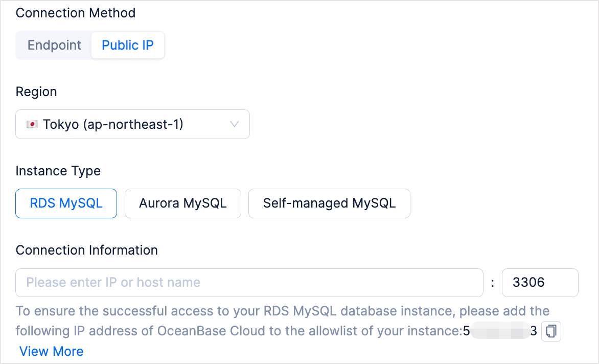
Task: Select Aurora MySQL instance type
Action: (x=182, y=203)
